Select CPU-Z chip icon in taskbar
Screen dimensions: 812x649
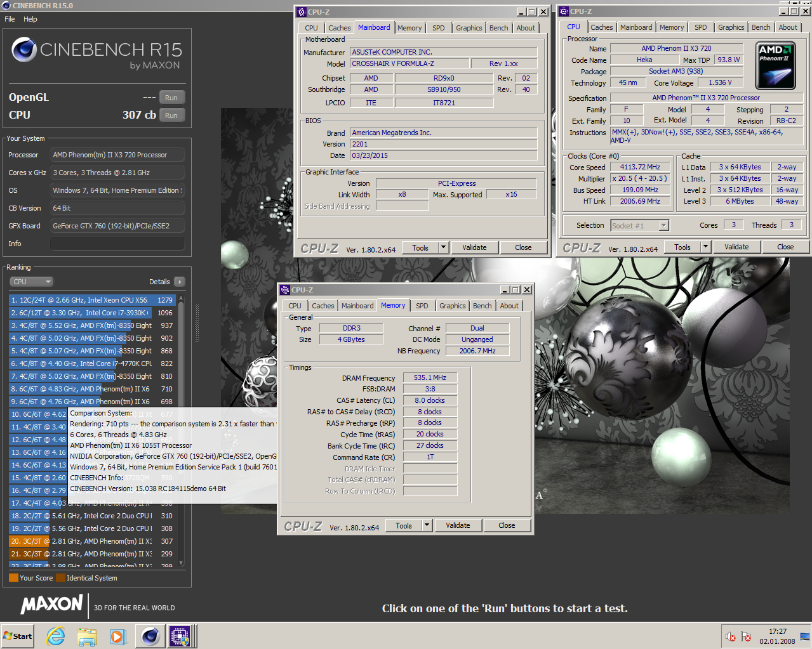coord(179,636)
